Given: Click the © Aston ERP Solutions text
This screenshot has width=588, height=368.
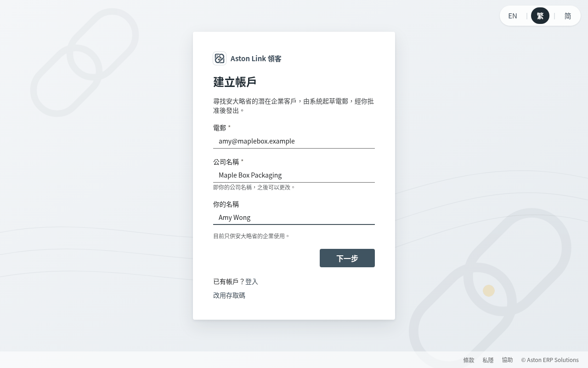Looking at the screenshot, I should point(550,360).
